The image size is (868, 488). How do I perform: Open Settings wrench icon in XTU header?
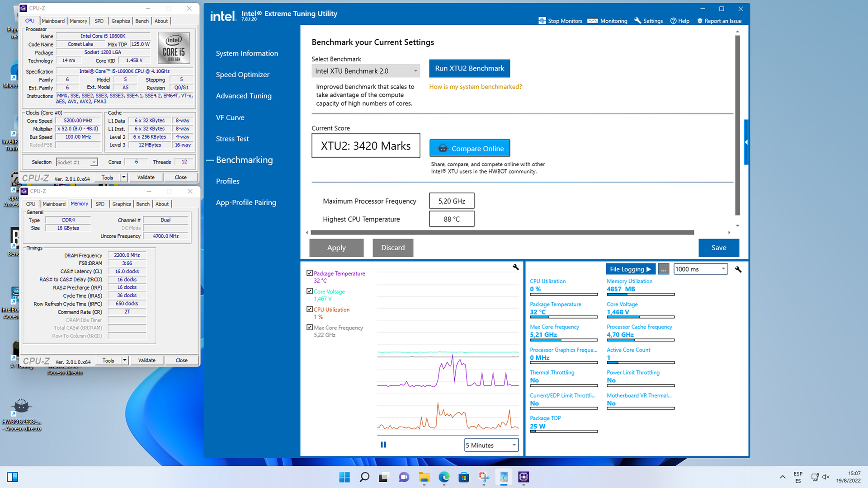click(x=638, y=21)
